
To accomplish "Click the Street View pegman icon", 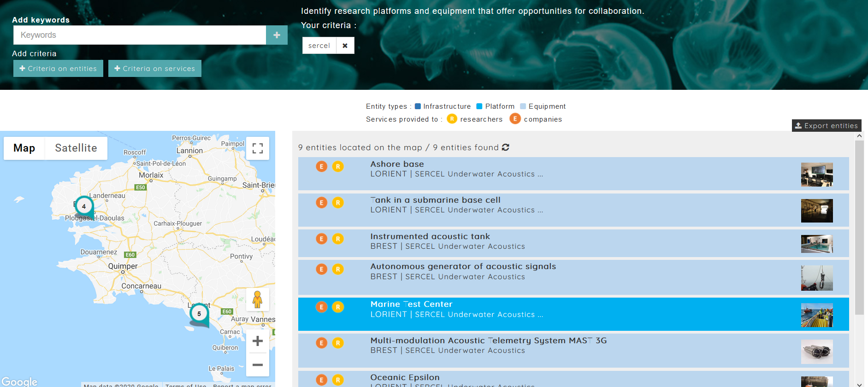I will 258,300.
